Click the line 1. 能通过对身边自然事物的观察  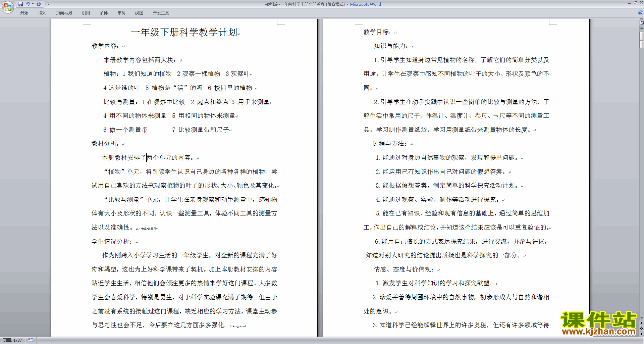pyautogui.click(x=447, y=158)
